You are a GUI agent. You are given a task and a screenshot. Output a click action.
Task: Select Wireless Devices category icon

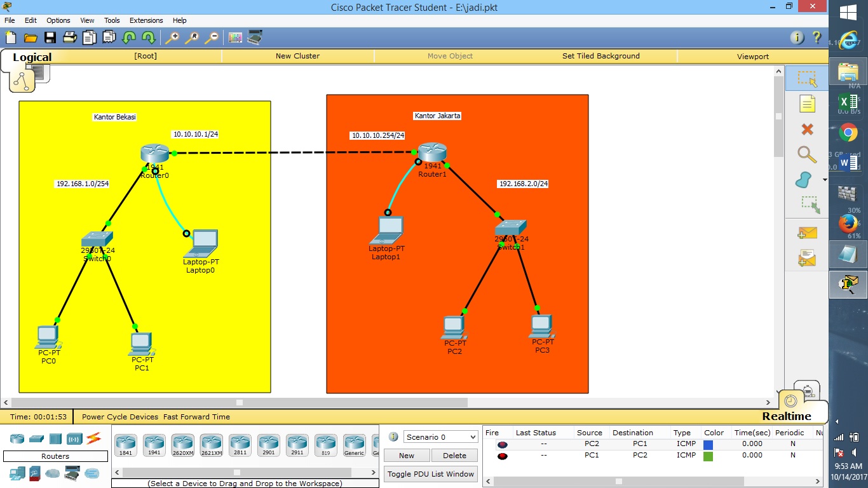[x=74, y=438]
